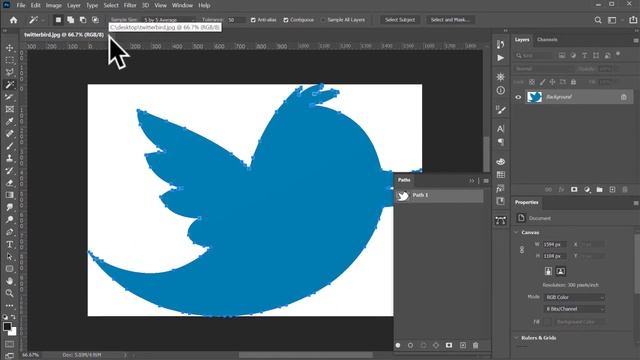Viewport: 640px width, 360px height.
Task: Toggle the Contiguous checkbox
Action: [286, 20]
